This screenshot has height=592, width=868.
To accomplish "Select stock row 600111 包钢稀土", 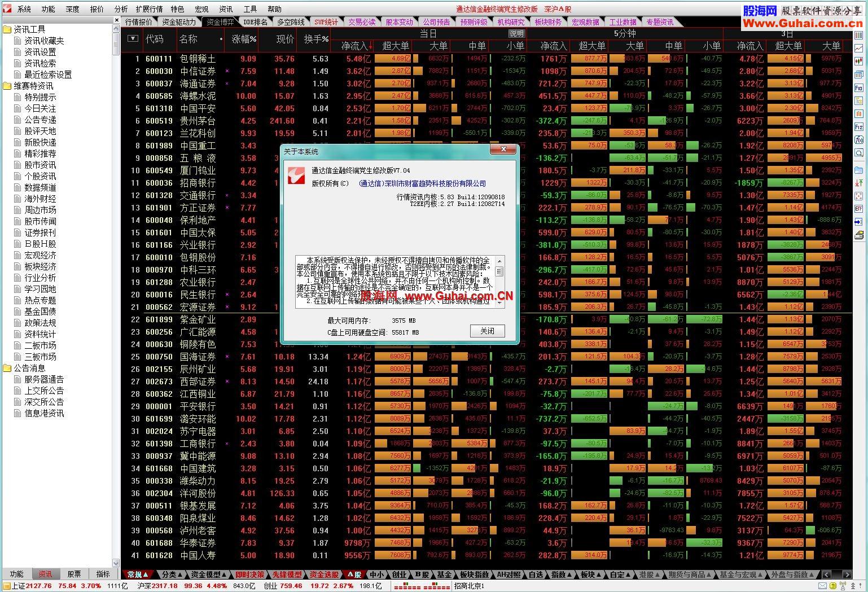I will [486, 59].
